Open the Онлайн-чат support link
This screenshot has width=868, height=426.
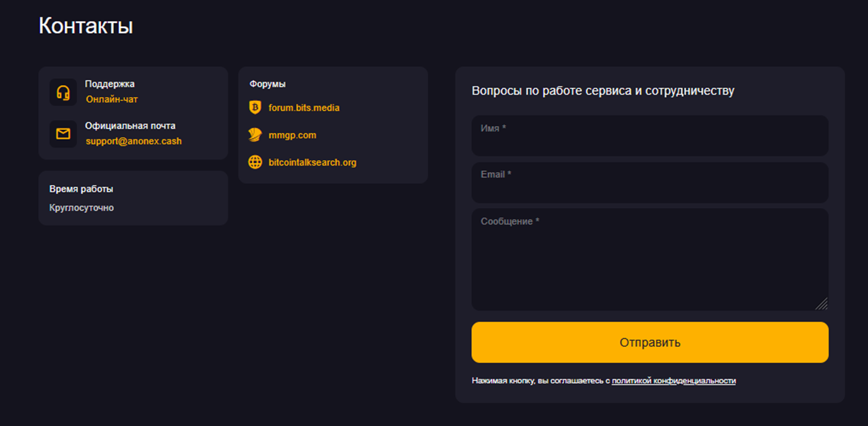(112, 99)
